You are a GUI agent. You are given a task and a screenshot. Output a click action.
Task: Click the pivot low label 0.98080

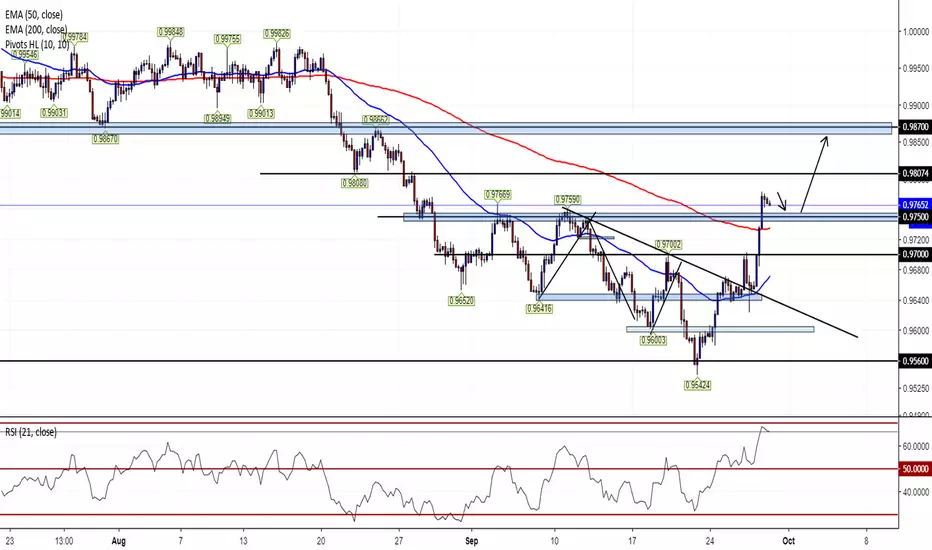point(355,184)
